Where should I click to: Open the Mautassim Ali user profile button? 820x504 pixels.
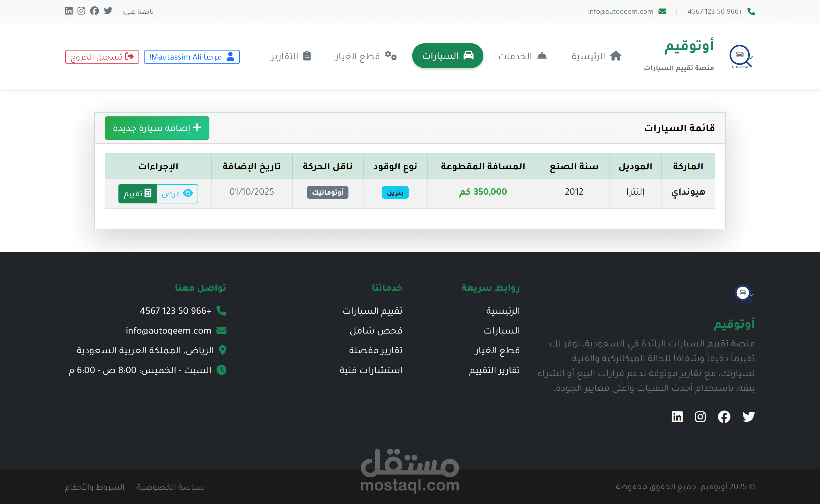point(192,57)
